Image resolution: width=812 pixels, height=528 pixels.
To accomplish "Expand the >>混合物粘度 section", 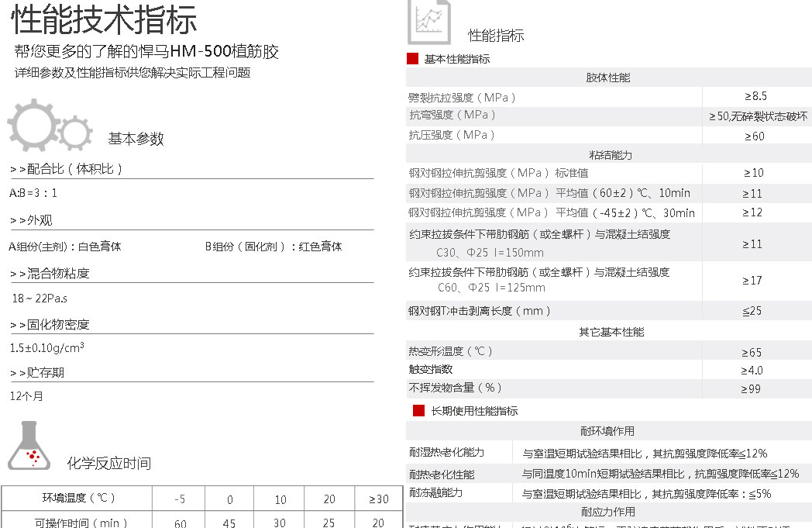I will click(x=50, y=273).
